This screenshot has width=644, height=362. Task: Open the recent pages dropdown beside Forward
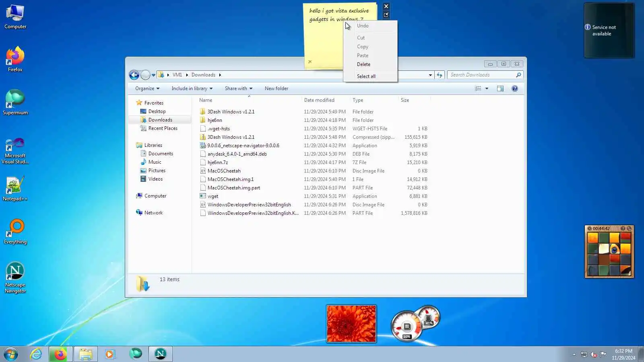(153, 75)
